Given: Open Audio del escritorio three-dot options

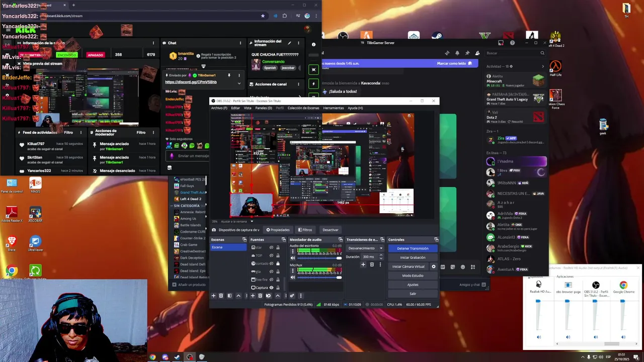Looking at the screenshot, I should (x=293, y=251).
